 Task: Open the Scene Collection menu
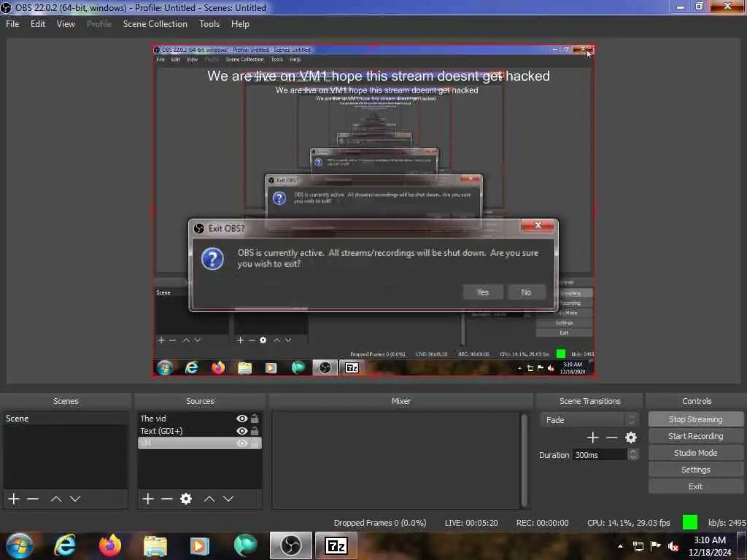pos(155,24)
